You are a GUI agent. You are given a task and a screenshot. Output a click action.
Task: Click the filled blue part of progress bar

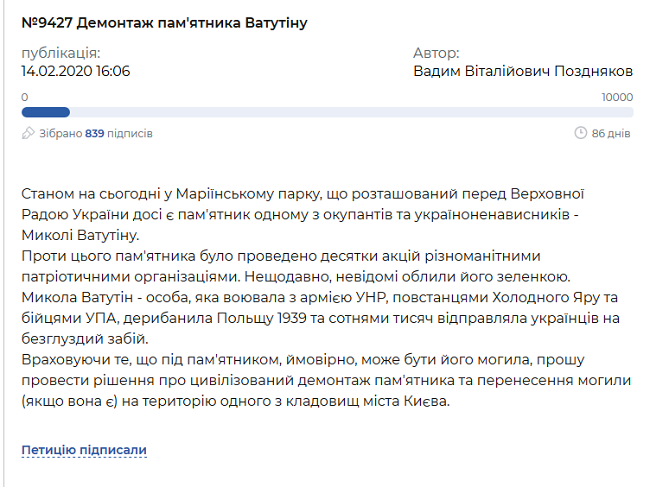coord(45,112)
